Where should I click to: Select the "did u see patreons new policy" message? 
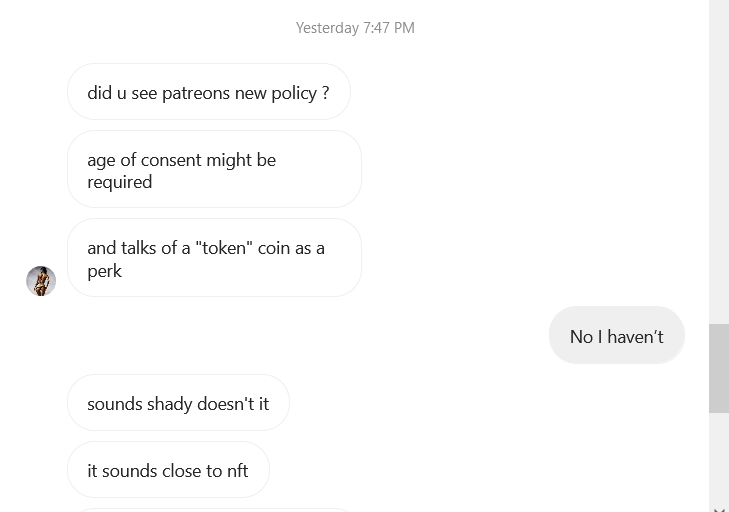coord(208,92)
